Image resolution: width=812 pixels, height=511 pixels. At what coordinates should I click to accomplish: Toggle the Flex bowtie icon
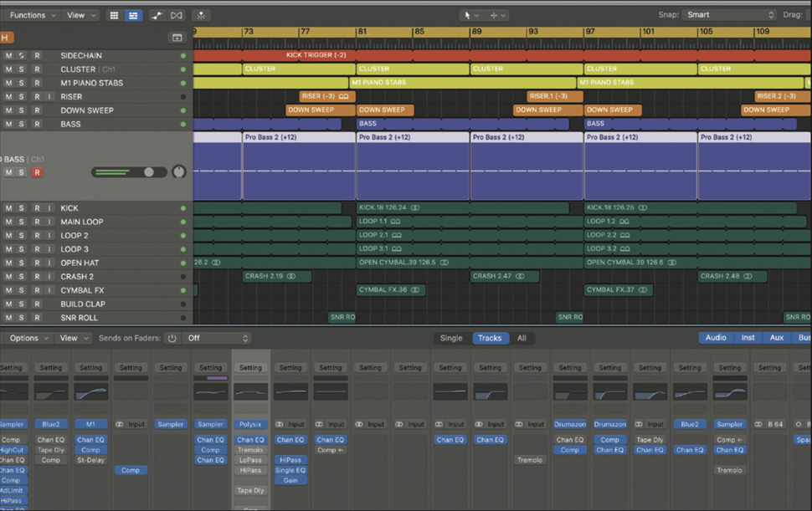click(176, 16)
